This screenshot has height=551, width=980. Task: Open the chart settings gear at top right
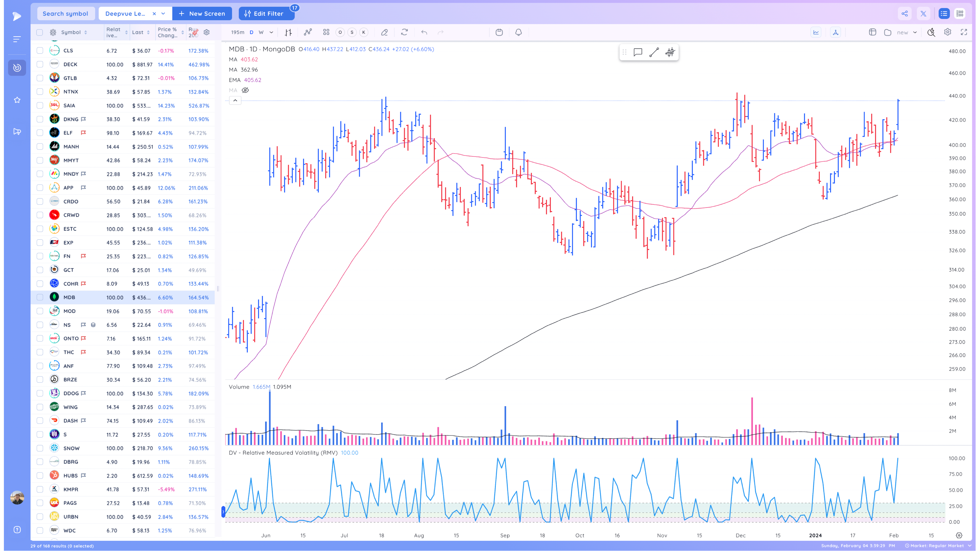point(948,32)
